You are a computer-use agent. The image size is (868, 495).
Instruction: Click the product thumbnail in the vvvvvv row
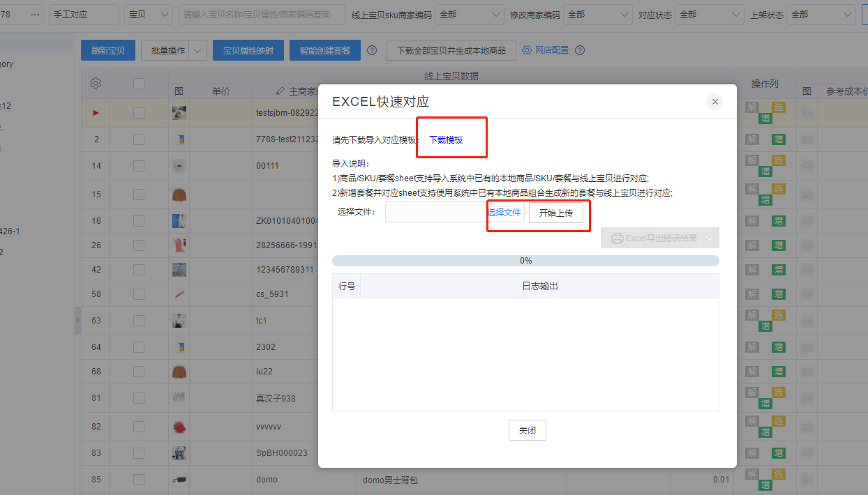point(179,427)
